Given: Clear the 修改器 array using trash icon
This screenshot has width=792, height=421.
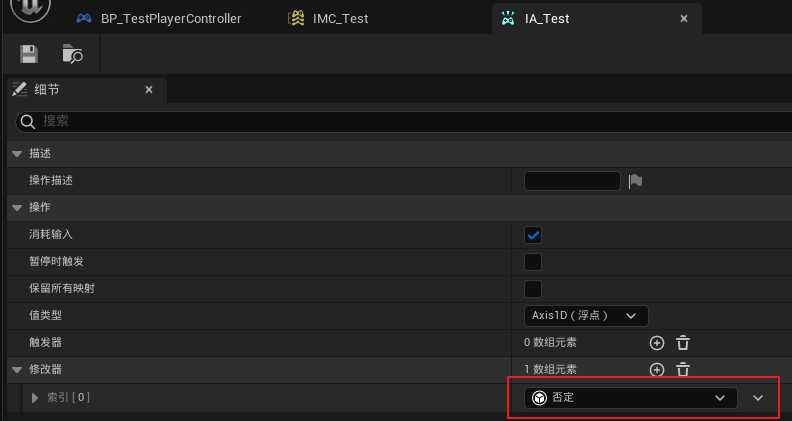Looking at the screenshot, I should coord(683,369).
